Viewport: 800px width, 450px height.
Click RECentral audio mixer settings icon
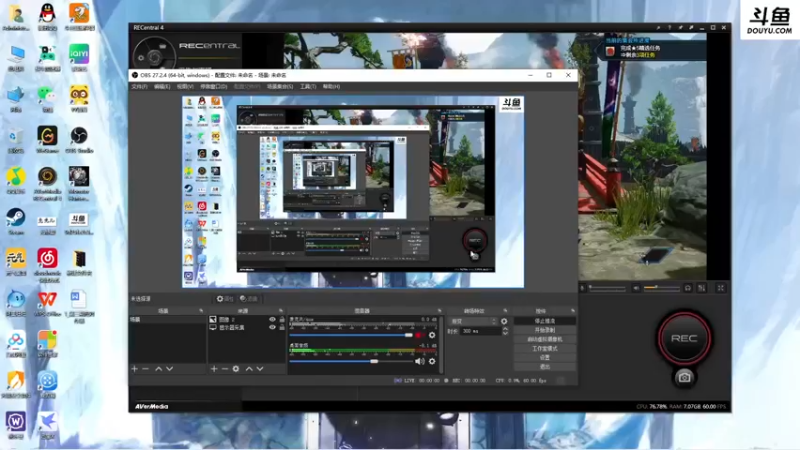[702, 288]
